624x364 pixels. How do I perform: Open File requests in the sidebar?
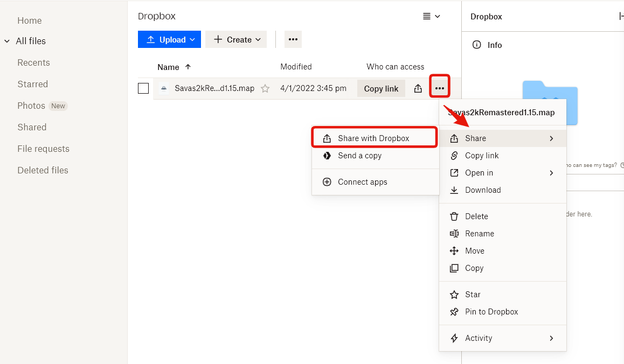43,149
